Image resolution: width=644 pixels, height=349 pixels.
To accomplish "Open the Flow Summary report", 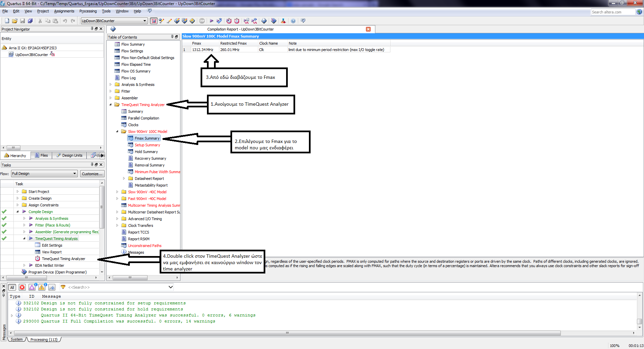I will pos(133,44).
